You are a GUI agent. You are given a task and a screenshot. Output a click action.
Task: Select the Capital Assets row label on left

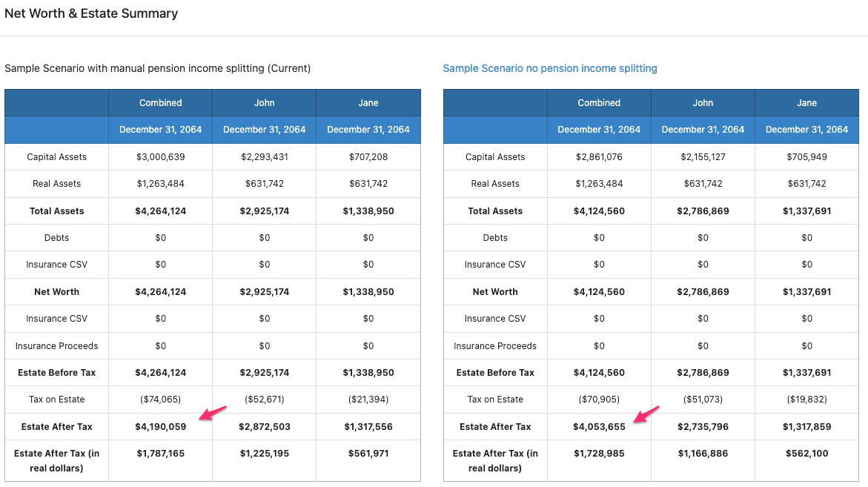(56, 156)
